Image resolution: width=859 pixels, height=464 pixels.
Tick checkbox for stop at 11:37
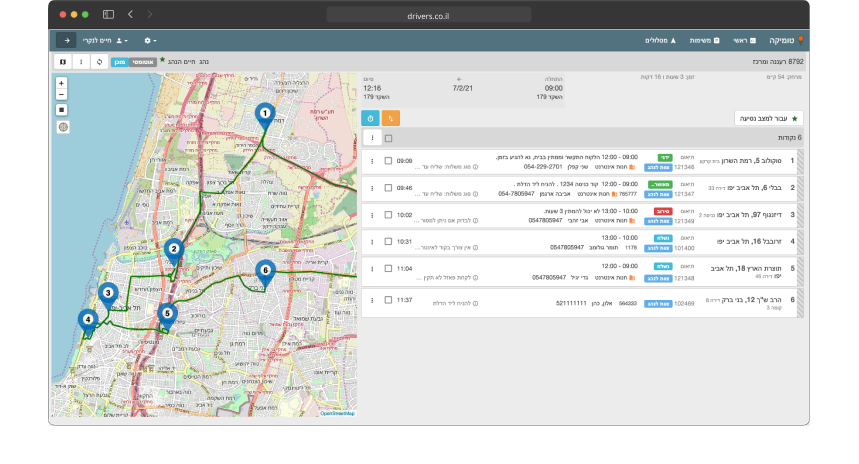coord(388,300)
